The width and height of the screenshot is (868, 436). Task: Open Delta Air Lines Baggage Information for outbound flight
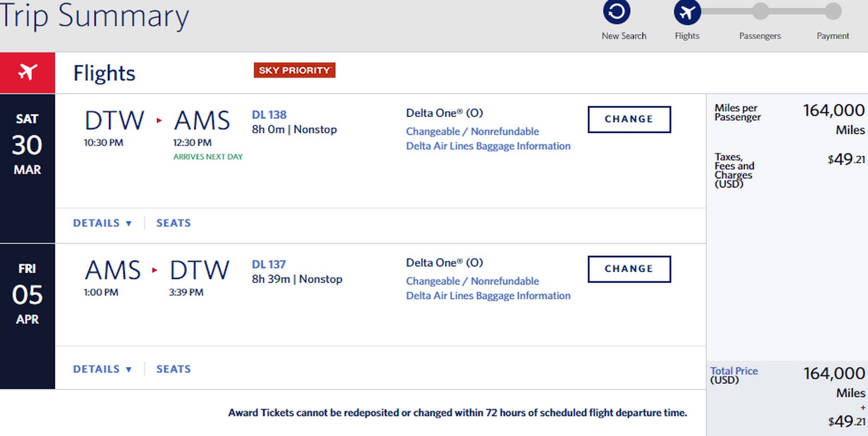tap(488, 146)
